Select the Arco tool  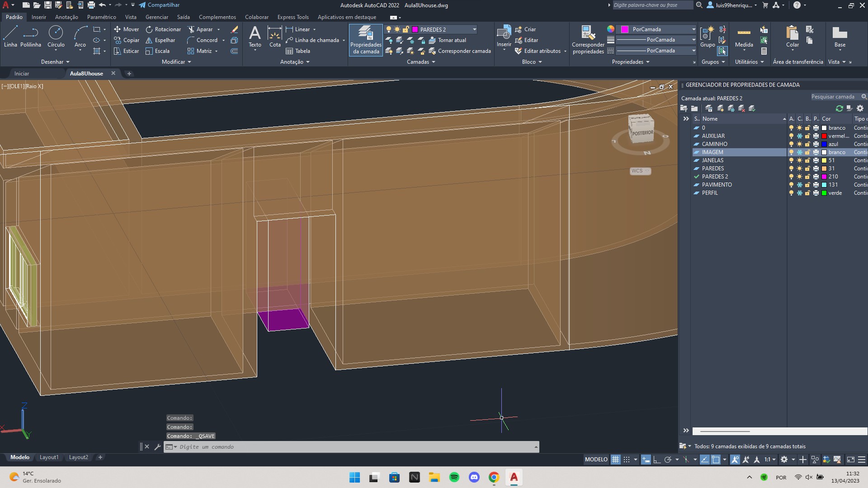pos(80,36)
